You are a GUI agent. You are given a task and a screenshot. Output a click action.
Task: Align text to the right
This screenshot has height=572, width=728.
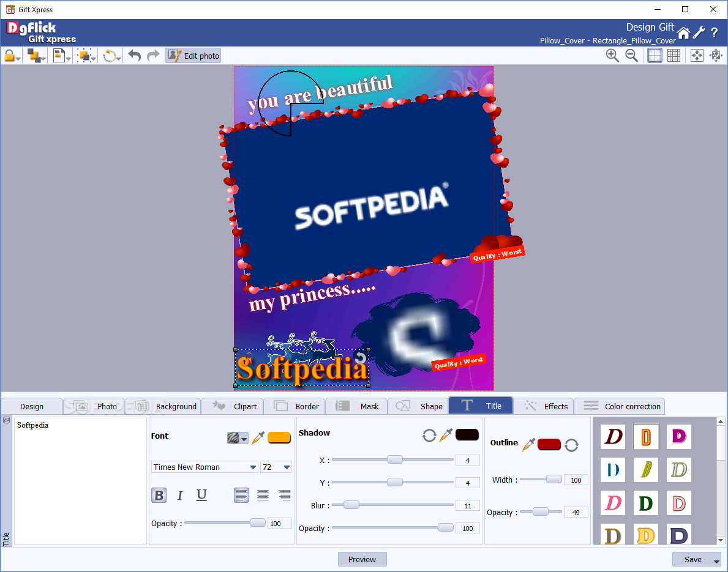[284, 496]
